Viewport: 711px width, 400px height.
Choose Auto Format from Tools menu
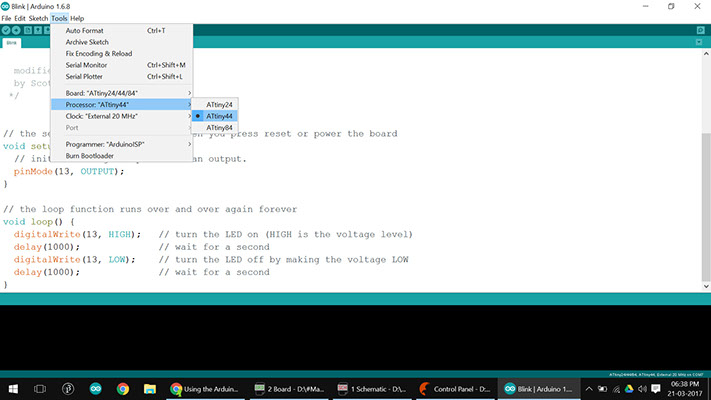click(x=122, y=30)
